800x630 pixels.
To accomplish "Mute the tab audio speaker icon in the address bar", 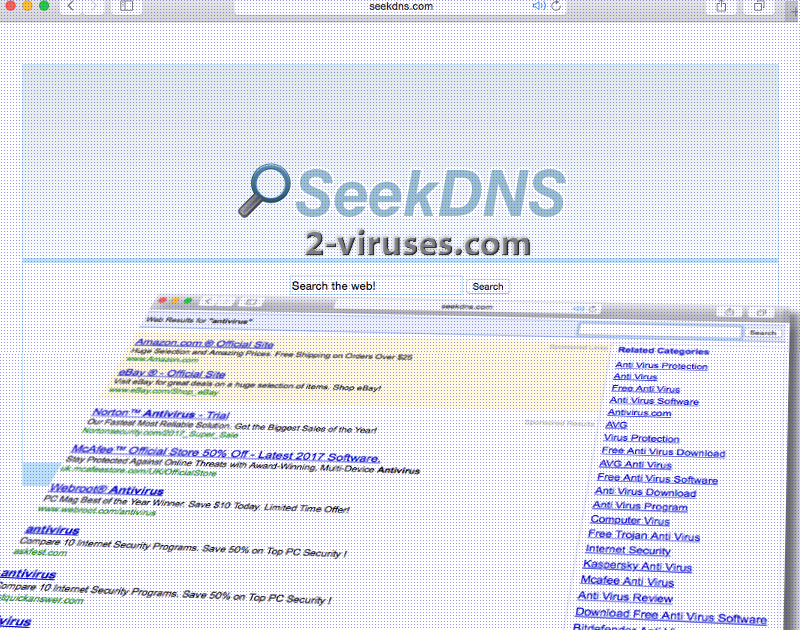I will (539, 6).
